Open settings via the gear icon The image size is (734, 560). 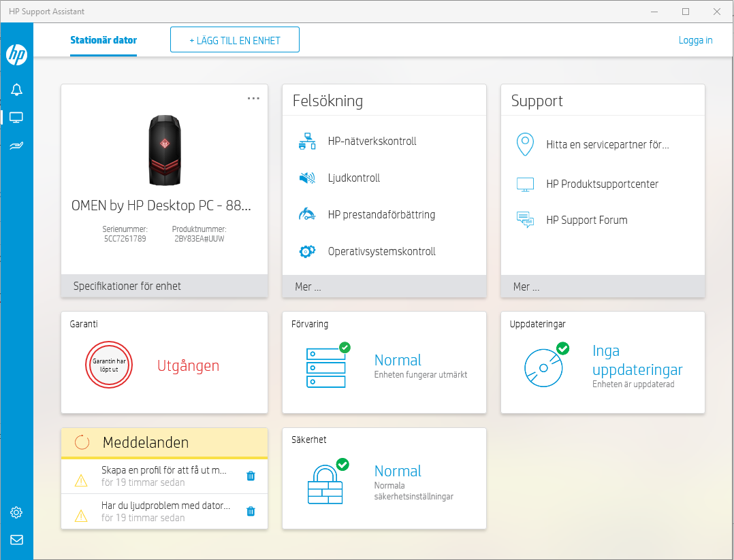click(x=16, y=512)
